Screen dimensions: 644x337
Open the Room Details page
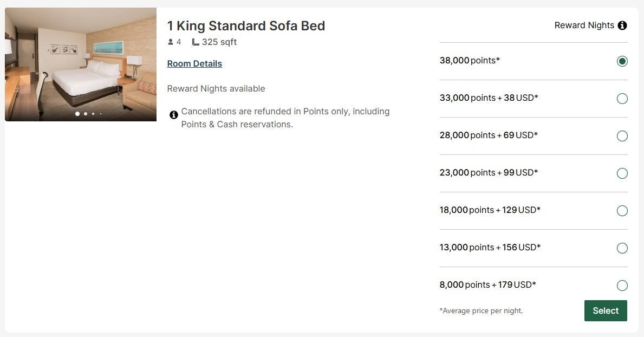pyautogui.click(x=194, y=63)
